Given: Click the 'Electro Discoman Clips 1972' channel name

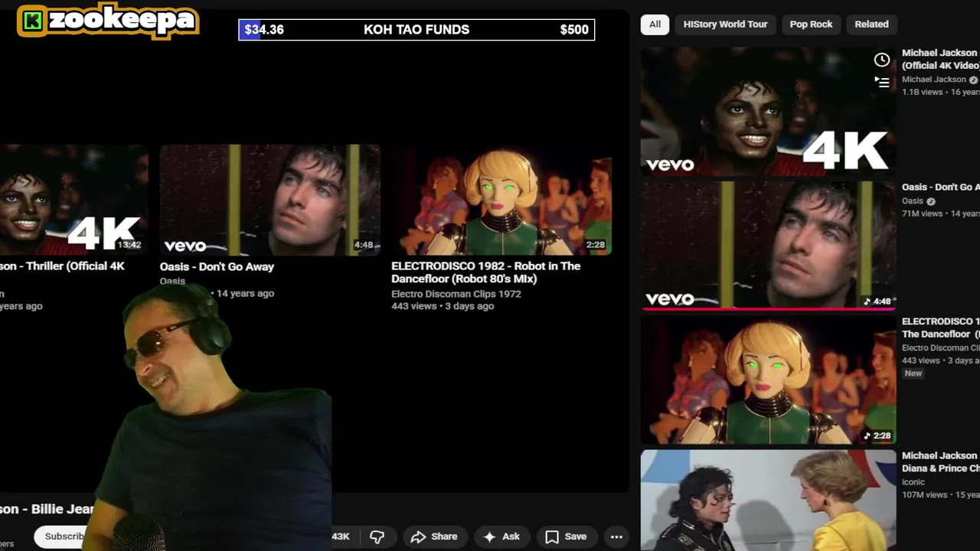Looking at the screenshot, I should (456, 294).
